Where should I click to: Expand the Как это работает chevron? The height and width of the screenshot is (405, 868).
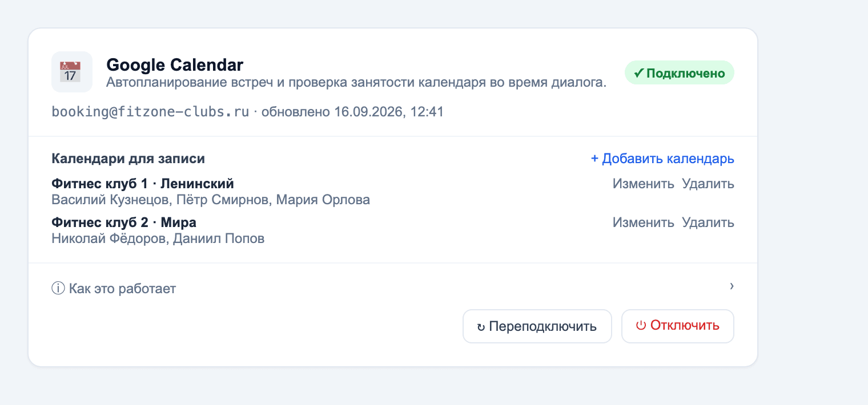(x=732, y=286)
